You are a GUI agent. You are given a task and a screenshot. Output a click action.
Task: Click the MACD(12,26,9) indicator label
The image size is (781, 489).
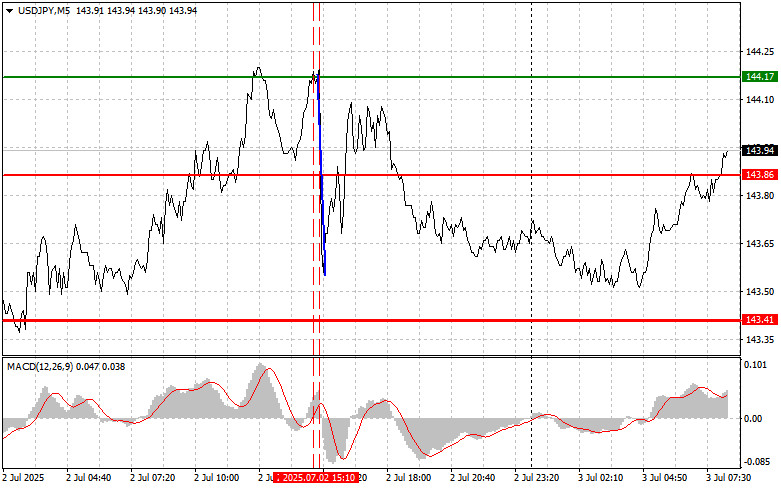point(47,367)
